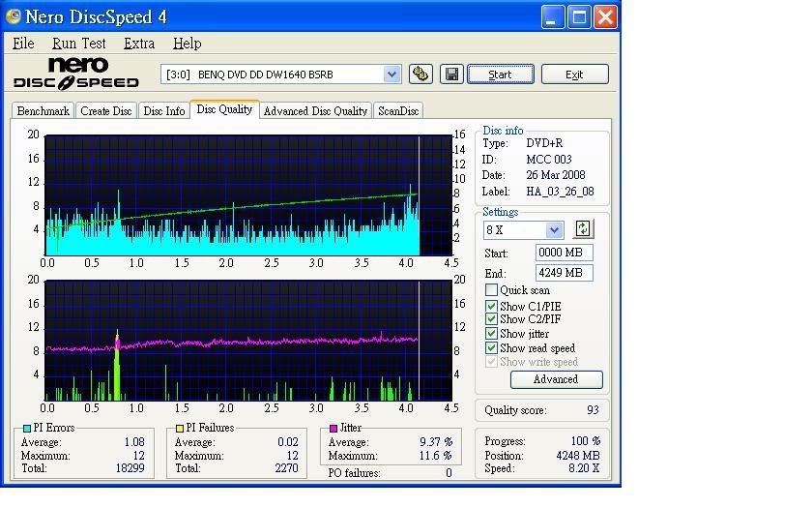Switch to the Create Disc tab

[x=106, y=111]
